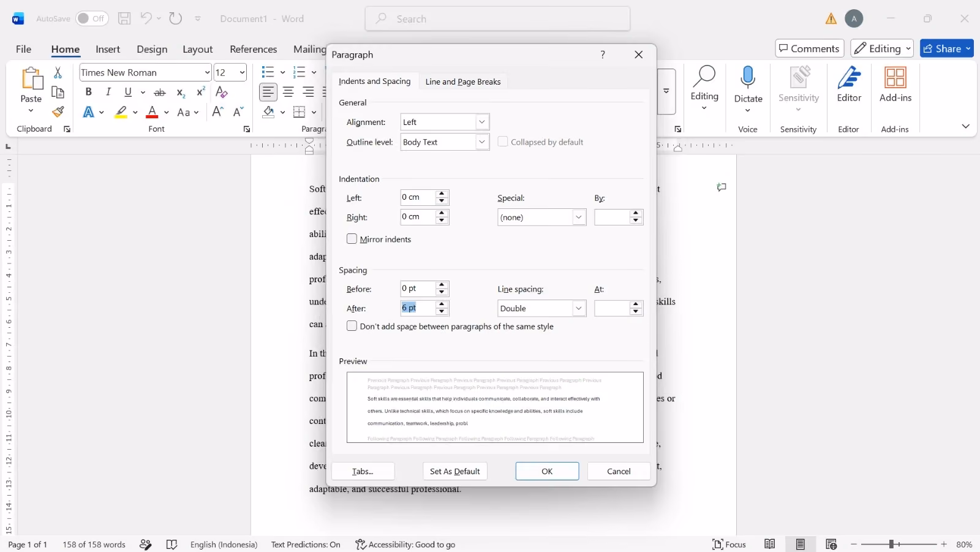The image size is (980, 552).
Task: Pick the red font color swatch
Action: click(x=153, y=112)
